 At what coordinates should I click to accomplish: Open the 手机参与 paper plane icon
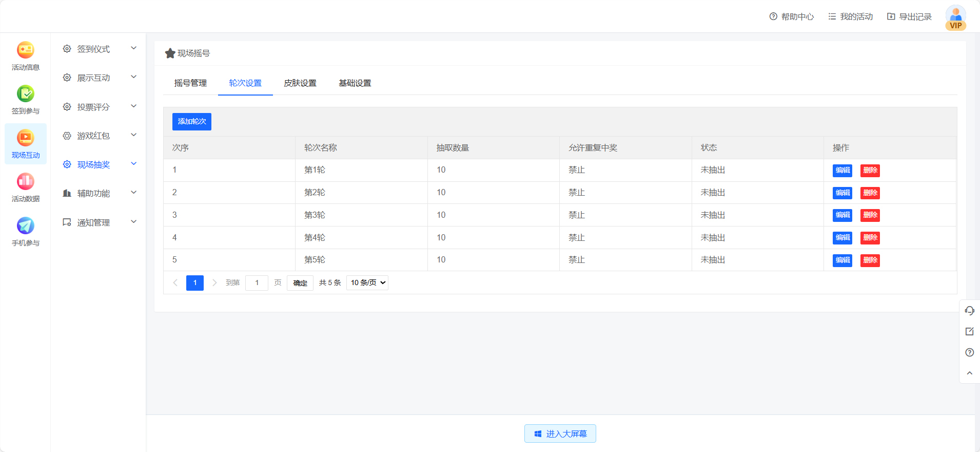[x=26, y=226]
